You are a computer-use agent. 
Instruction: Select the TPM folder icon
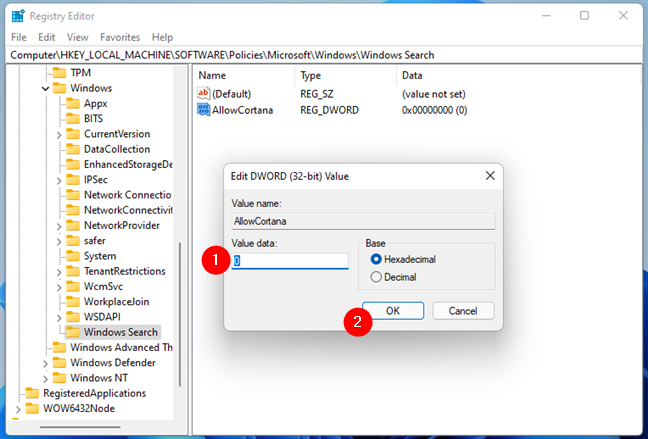(x=60, y=73)
